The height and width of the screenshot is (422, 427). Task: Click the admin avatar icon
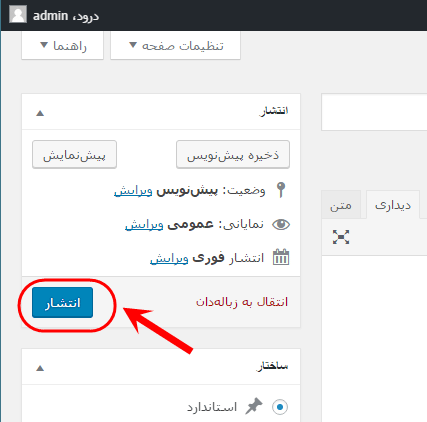[x=18, y=15]
